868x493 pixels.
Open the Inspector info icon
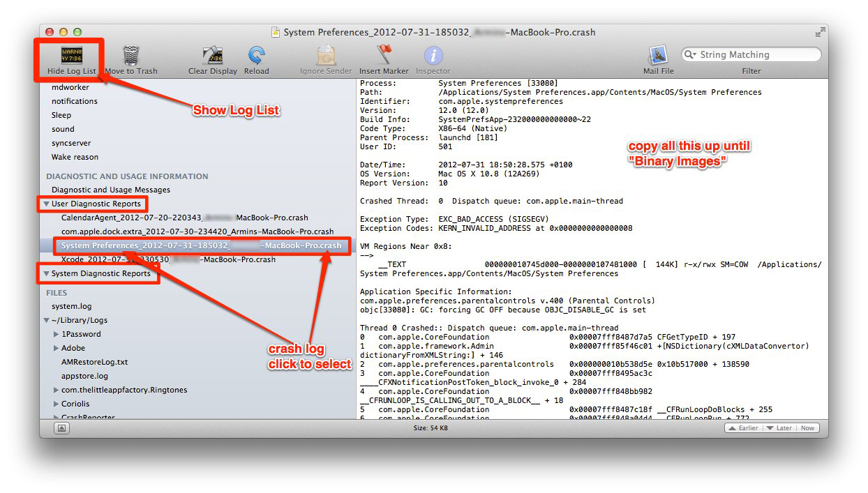click(x=433, y=56)
